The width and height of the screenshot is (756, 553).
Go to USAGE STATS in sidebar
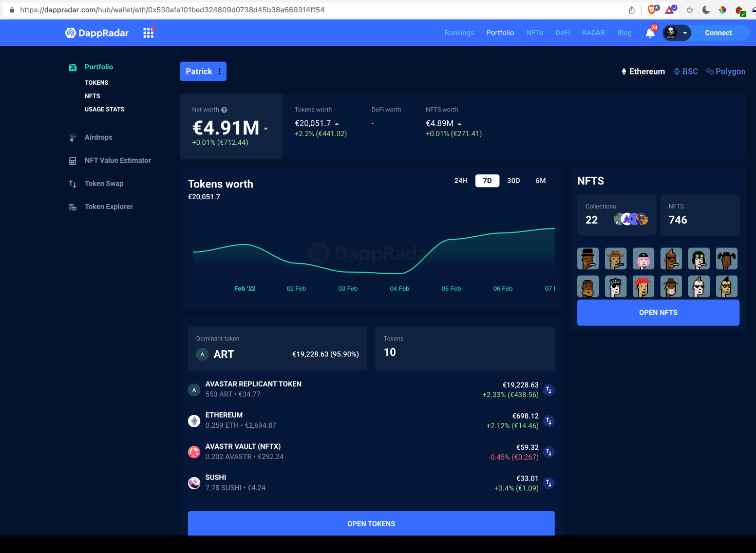pos(105,109)
